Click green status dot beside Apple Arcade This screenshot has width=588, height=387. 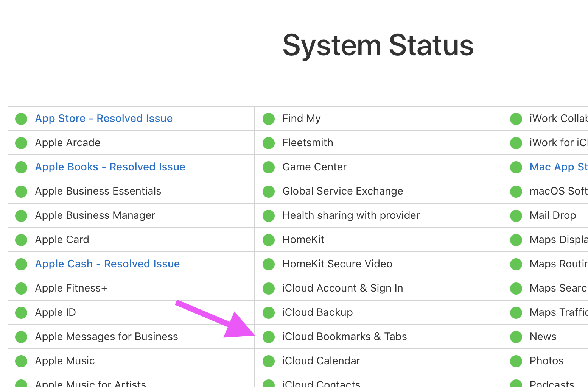(21, 143)
